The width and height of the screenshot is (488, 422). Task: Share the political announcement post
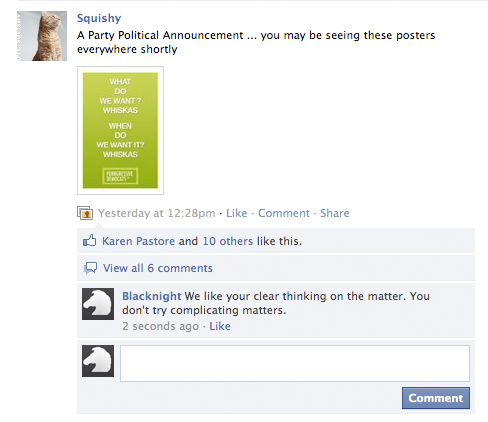point(335,213)
